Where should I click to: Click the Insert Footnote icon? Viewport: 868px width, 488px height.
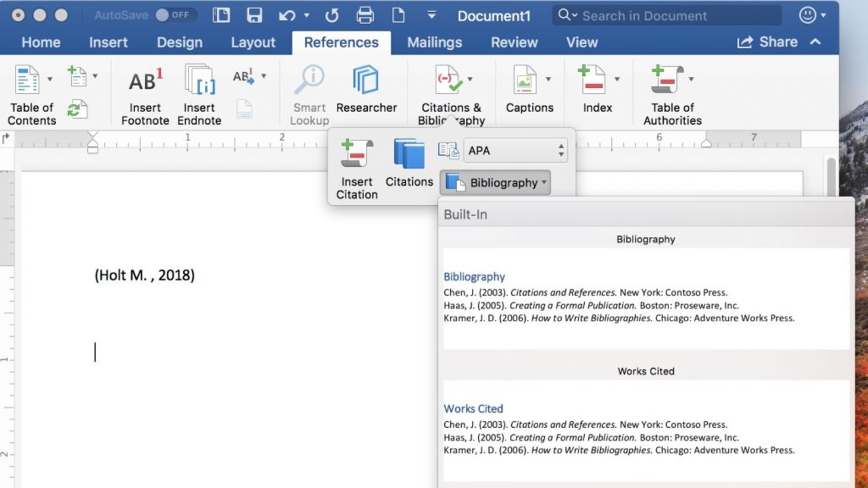point(145,81)
